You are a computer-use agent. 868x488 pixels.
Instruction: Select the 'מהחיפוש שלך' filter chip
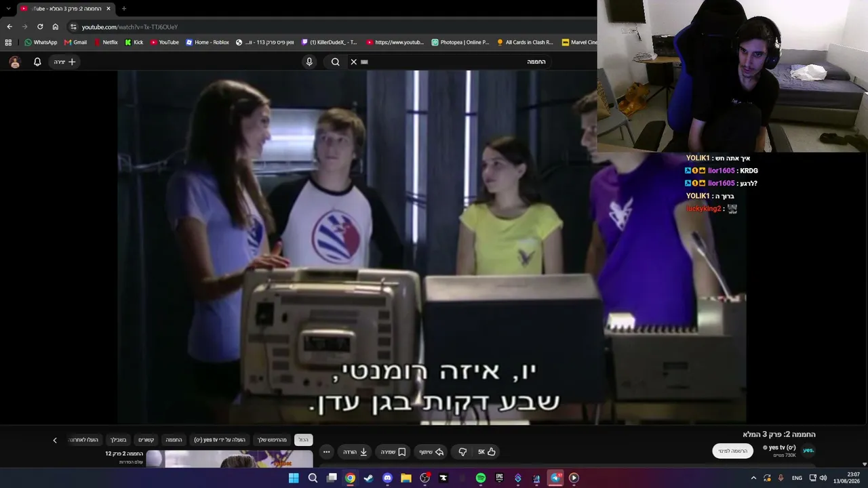click(x=272, y=440)
